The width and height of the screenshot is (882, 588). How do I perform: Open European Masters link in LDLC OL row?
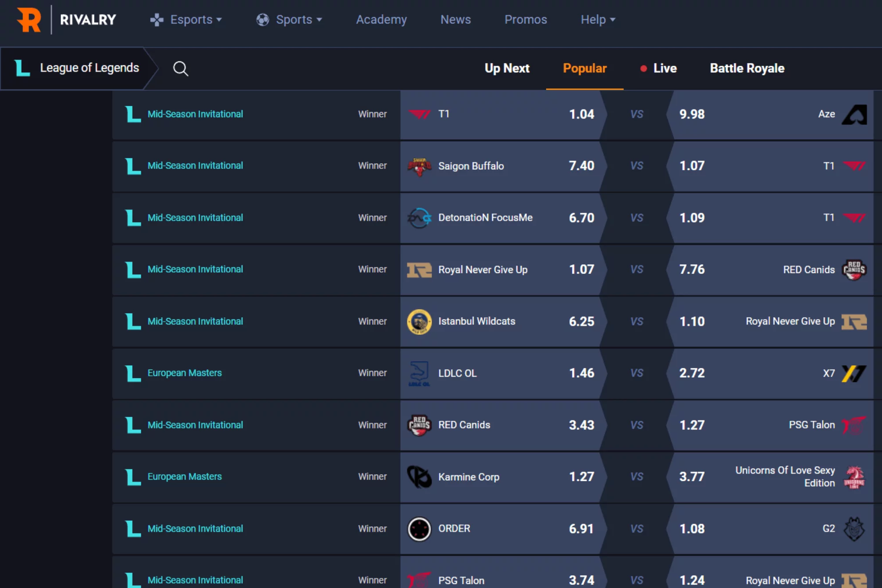tap(184, 373)
